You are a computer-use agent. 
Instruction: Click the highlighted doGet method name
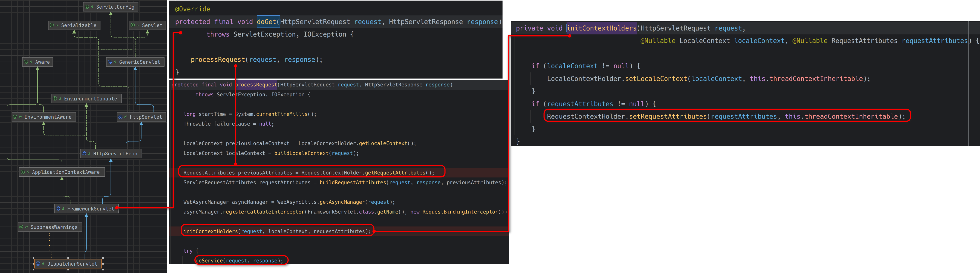tap(267, 22)
